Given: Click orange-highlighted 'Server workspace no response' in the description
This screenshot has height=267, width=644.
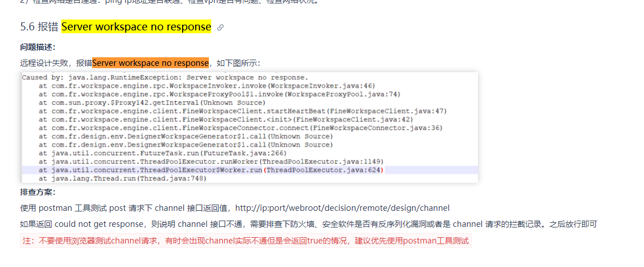Looking at the screenshot, I should click(151, 63).
